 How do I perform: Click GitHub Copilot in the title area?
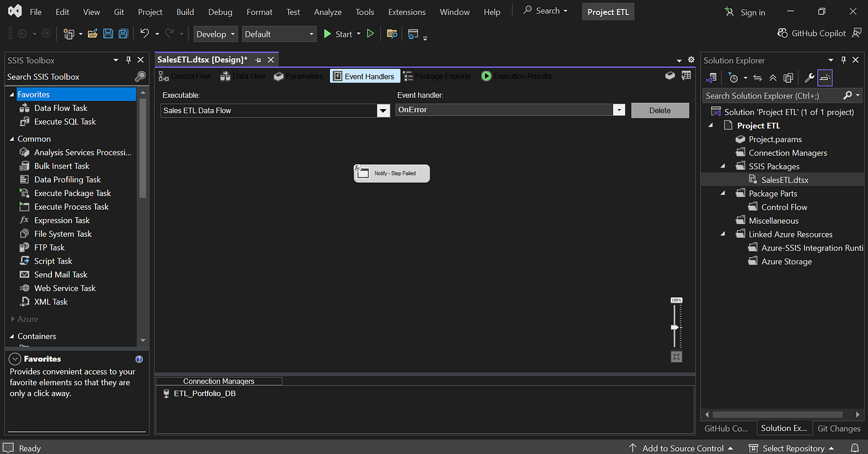[812, 33]
